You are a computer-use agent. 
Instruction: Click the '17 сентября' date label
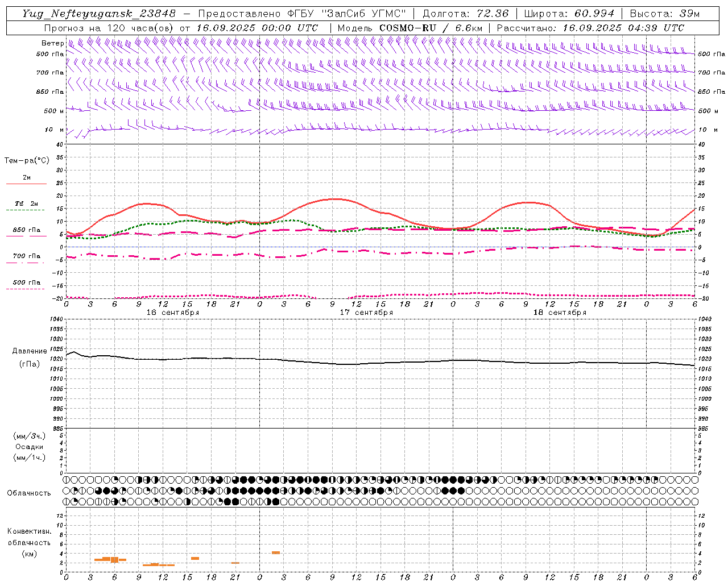pos(366,313)
